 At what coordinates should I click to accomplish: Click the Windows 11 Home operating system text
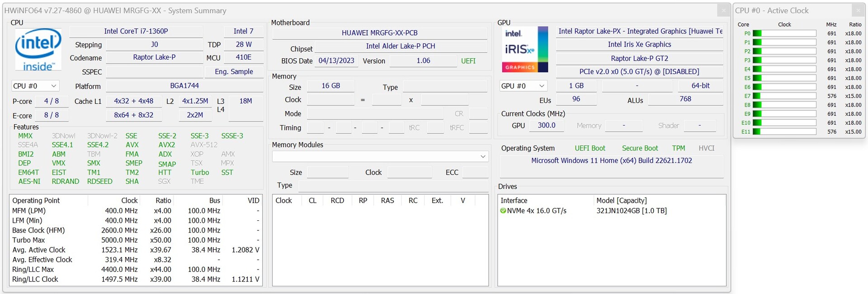[611, 161]
